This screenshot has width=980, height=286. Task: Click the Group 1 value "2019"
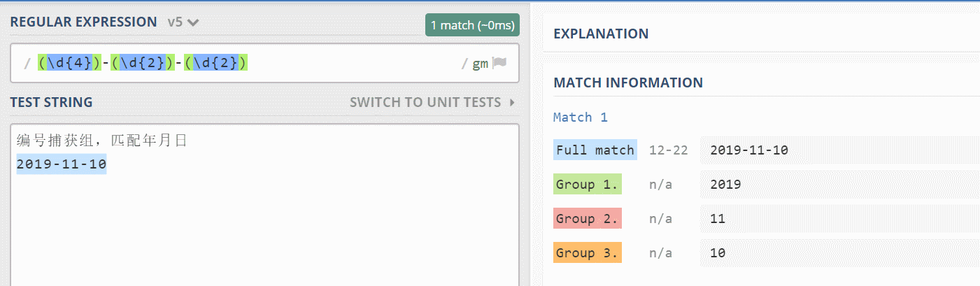pos(725,185)
